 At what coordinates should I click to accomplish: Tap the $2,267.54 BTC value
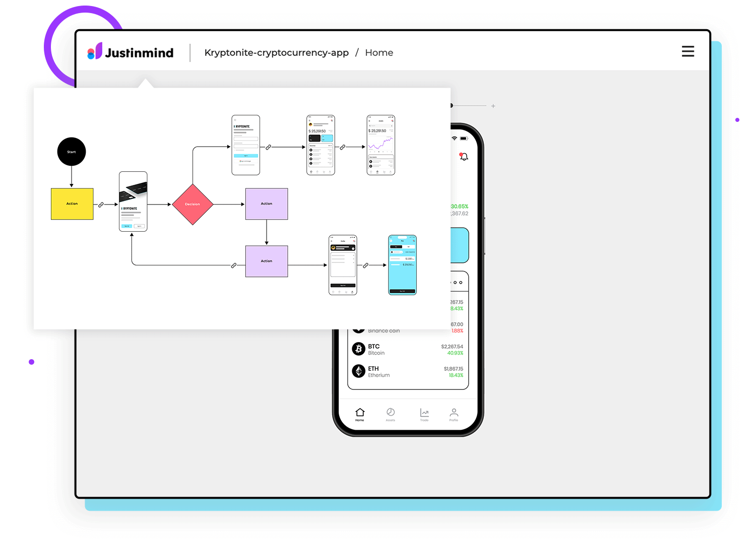click(452, 347)
